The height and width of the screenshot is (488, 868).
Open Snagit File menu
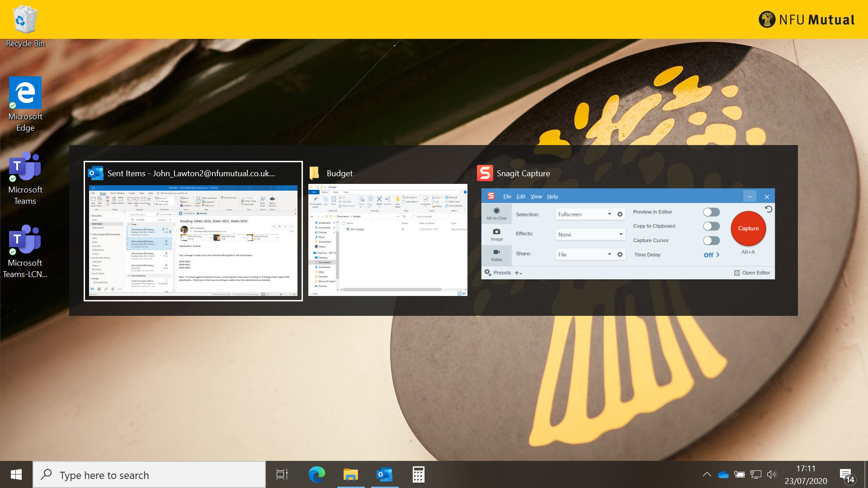[x=507, y=197]
